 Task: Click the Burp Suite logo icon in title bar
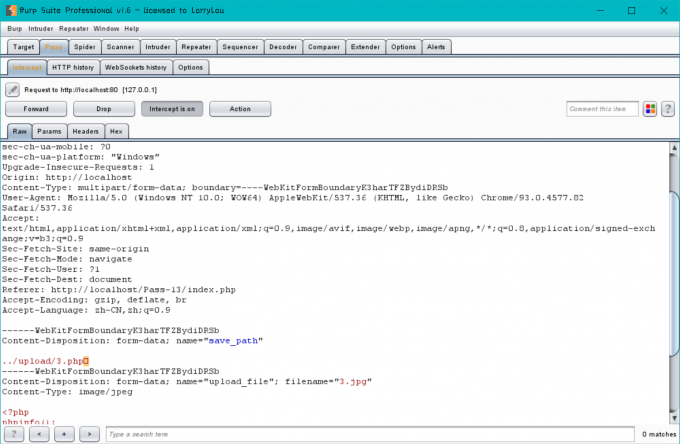click(11, 10)
